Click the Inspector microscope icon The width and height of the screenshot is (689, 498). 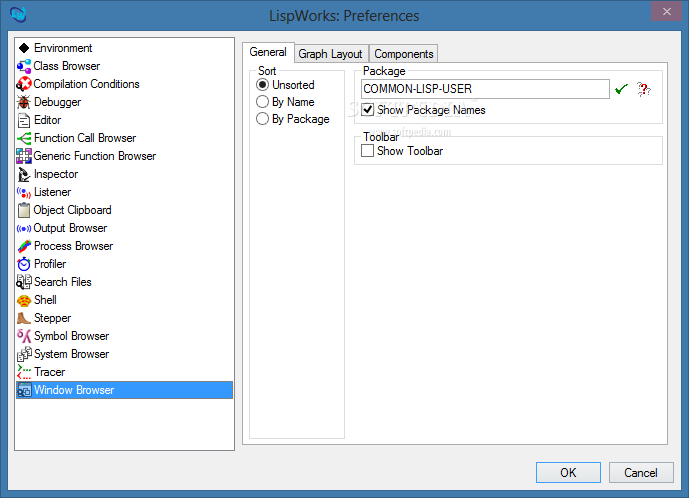pyautogui.click(x=24, y=174)
